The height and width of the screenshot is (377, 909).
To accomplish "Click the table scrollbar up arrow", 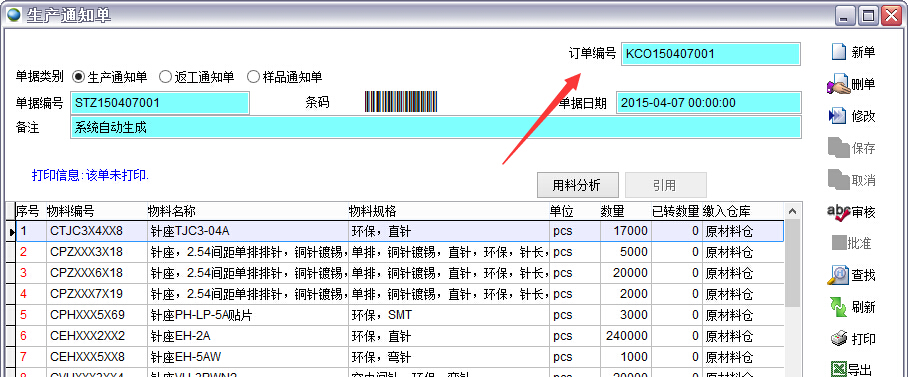I will point(792,211).
